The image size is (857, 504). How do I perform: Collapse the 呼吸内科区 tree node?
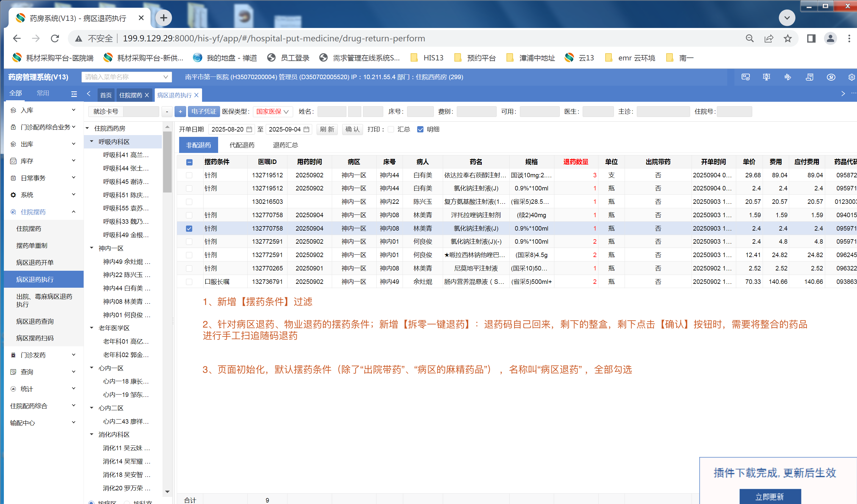tap(91, 142)
